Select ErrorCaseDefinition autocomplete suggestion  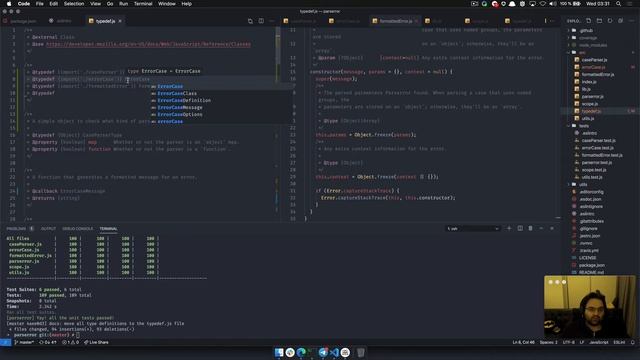184,100
